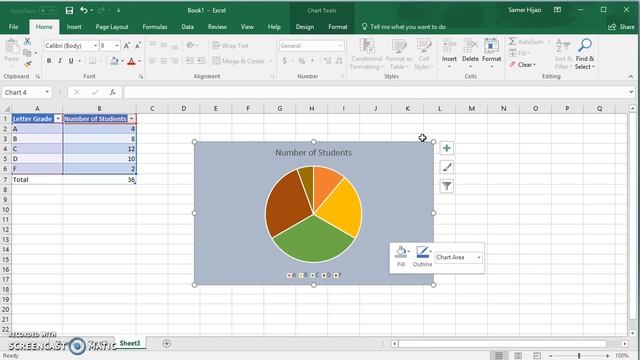Click the Share button
The height and width of the screenshot is (360, 640).
622,27
